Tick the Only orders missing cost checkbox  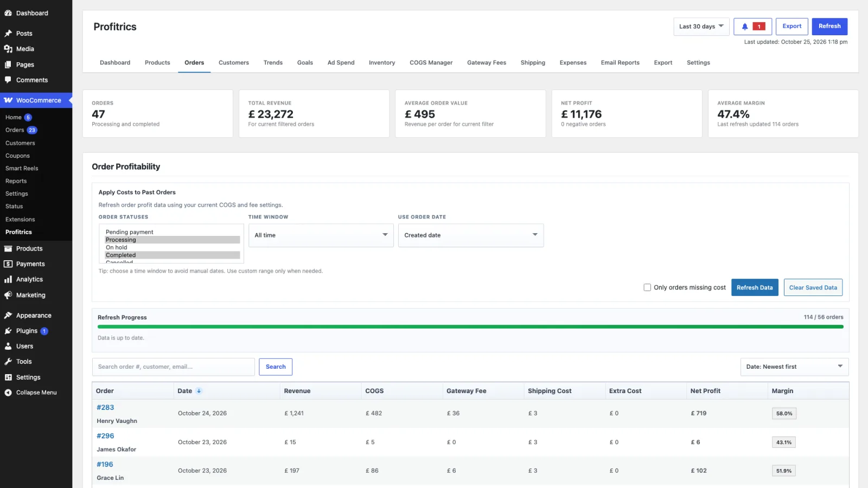(647, 287)
